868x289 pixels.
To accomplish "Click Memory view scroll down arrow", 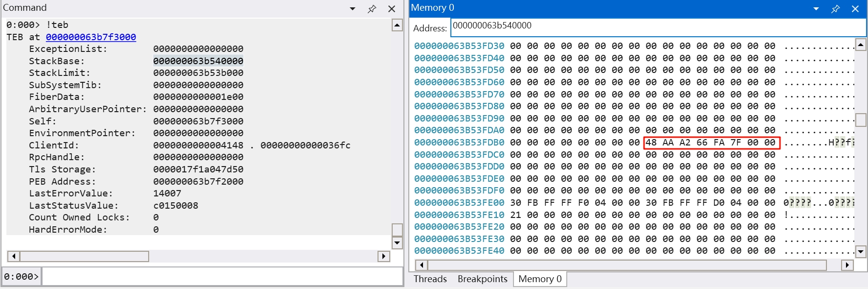I will [861, 252].
